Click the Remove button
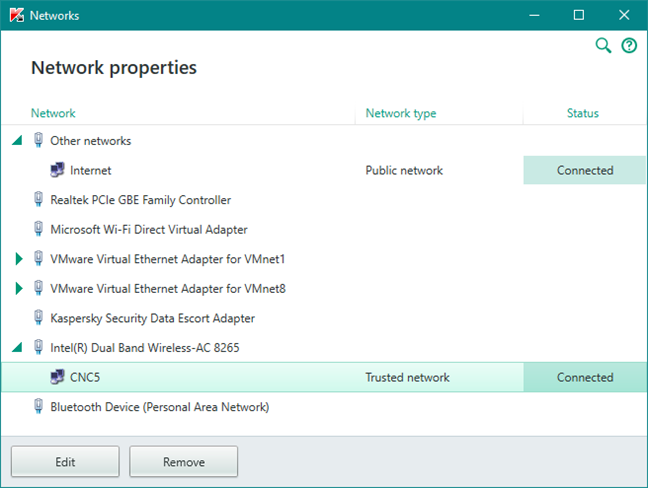 click(x=183, y=462)
